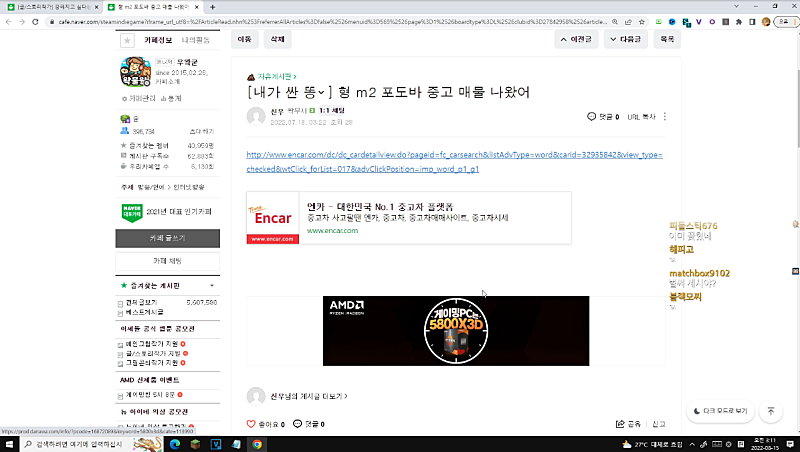Click the purple circle extension icon
Viewport: 800px width, 452px height.
click(x=712, y=22)
